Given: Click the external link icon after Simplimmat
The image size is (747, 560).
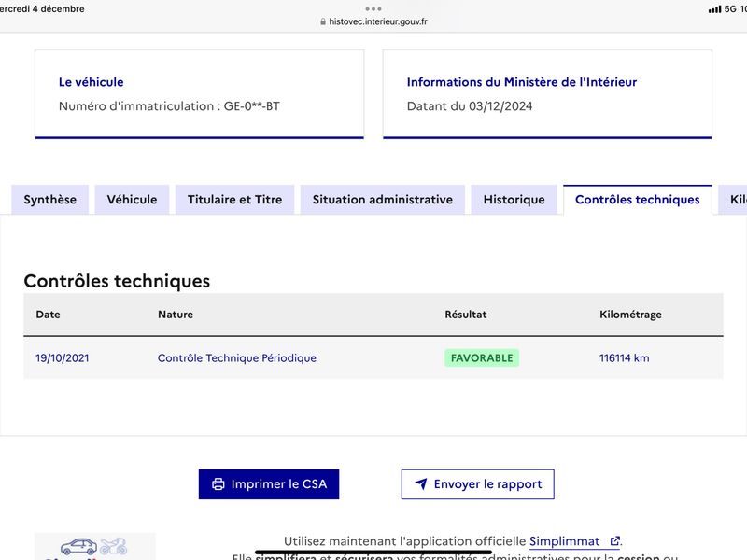Looking at the screenshot, I should pos(615,541).
